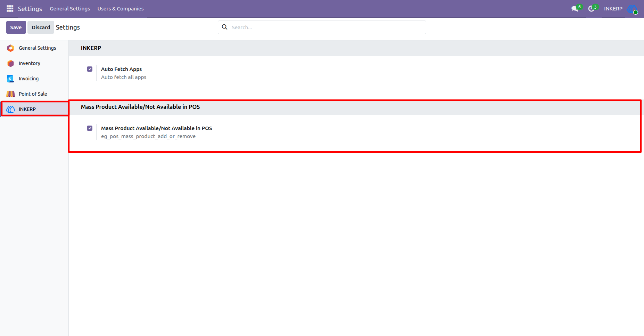The image size is (644, 336).
Task: Open the apps grid menu icon
Action: pyautogui.click(x=10, y=8)
